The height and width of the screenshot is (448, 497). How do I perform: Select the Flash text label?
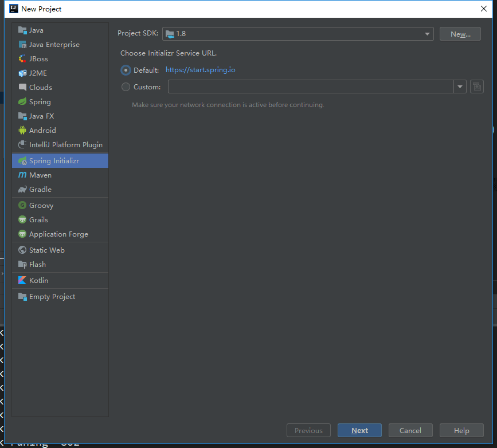[37, 265]
